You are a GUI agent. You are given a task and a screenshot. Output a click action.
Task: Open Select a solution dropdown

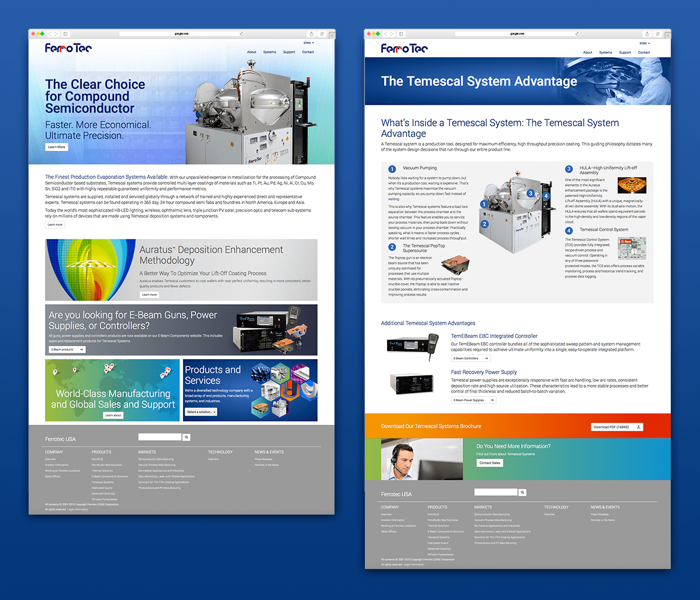pyautogui.click(x=201, y=412)
